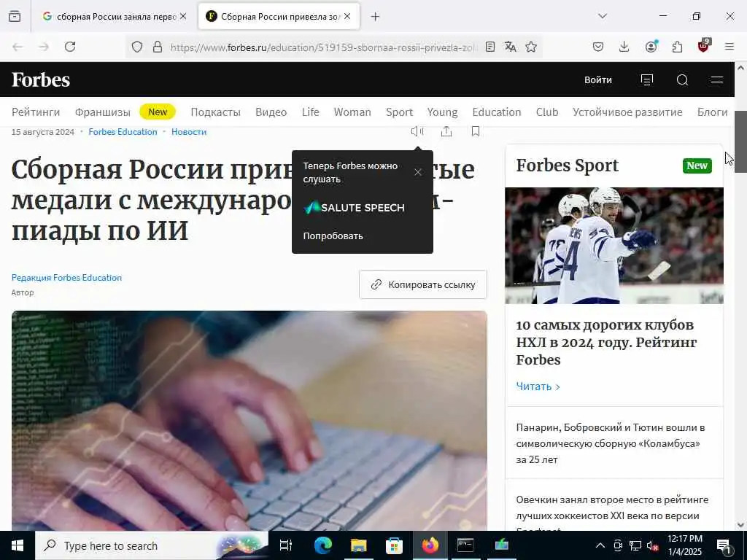Open the Young section
Image resolution: width=747 pixels, height=560 pixels.
pyautogui.click(x=442, y=112)
